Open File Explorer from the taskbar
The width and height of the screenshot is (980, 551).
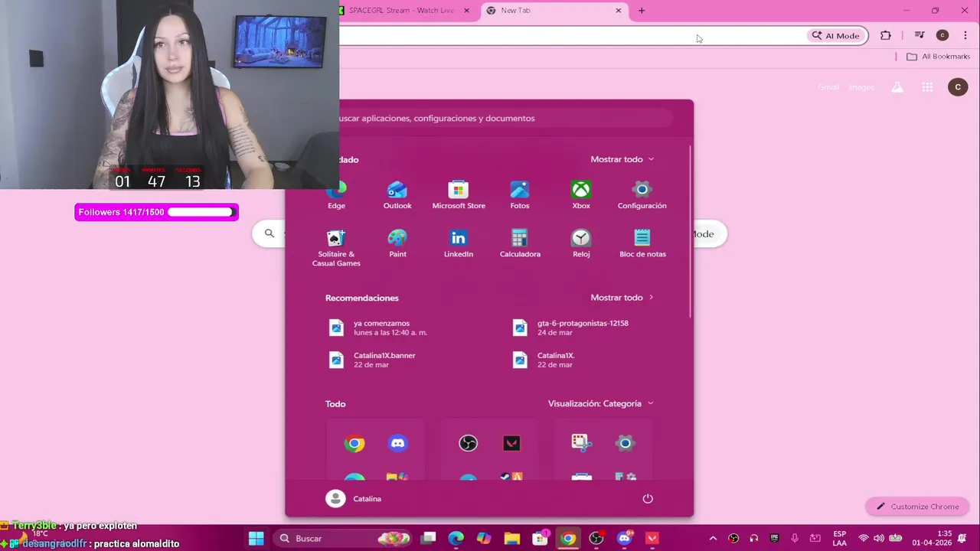[x=512, y=538]
